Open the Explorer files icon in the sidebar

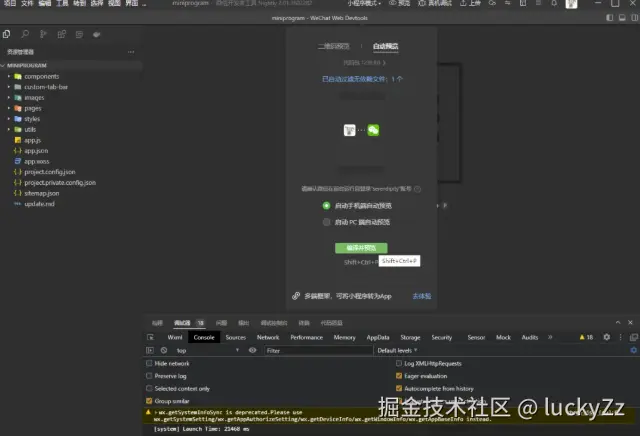7,34
